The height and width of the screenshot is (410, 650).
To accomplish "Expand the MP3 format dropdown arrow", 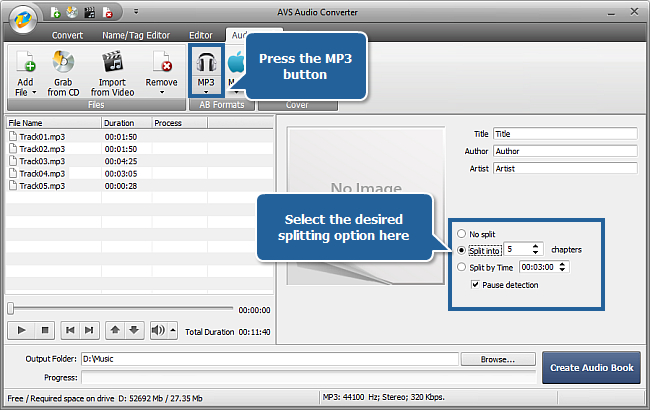I will coord(206,92).
